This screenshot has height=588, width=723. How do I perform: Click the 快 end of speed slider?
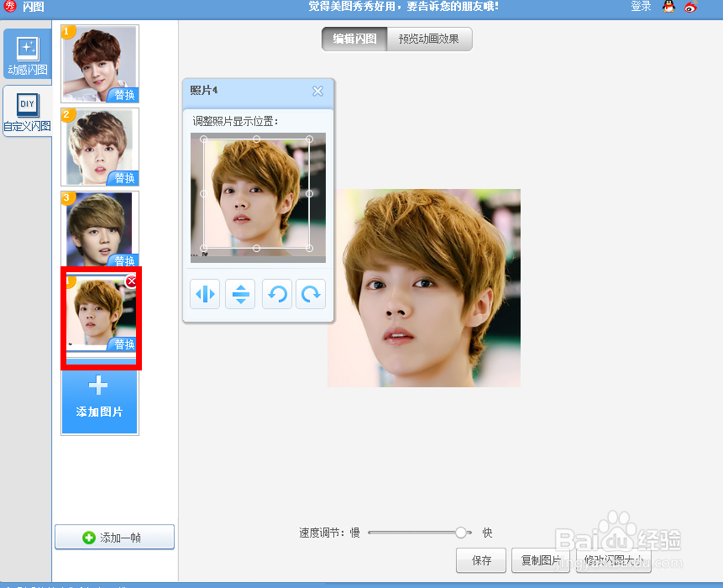click(x=487, y=533)
